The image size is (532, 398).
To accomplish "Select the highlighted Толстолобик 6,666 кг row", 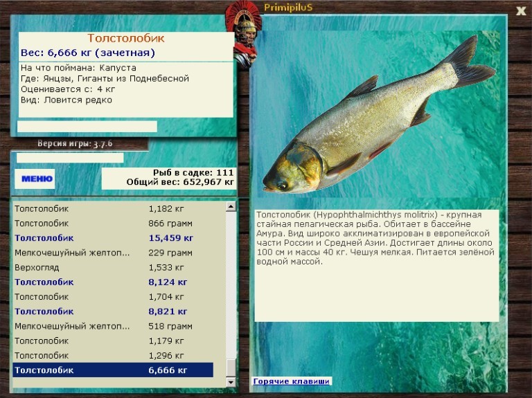I will (113, 370).
